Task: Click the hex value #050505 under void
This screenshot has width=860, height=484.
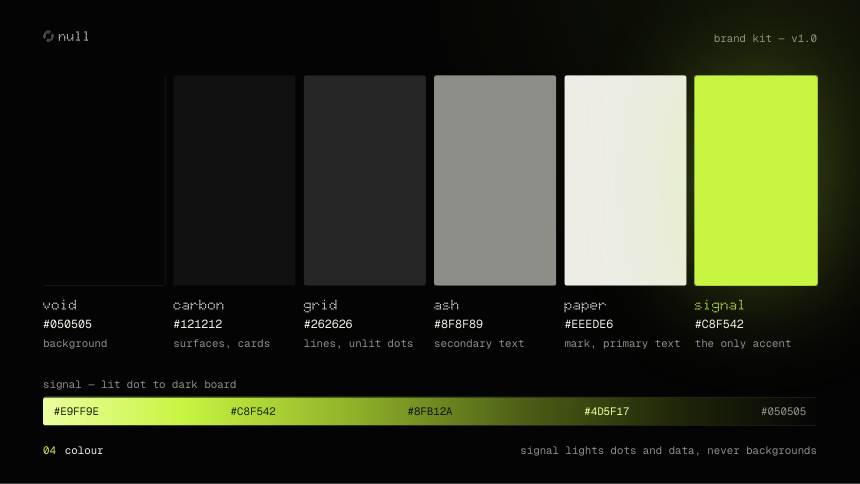Action: (x=67, y=324)
